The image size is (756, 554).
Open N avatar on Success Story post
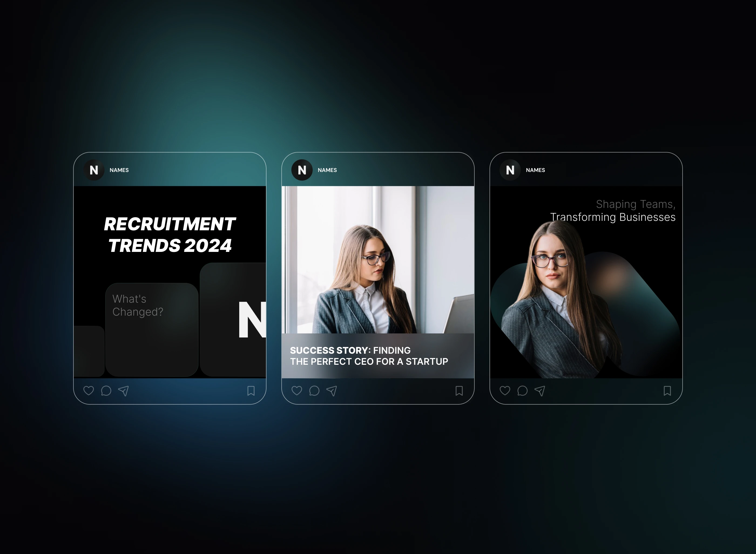(302, 170)
